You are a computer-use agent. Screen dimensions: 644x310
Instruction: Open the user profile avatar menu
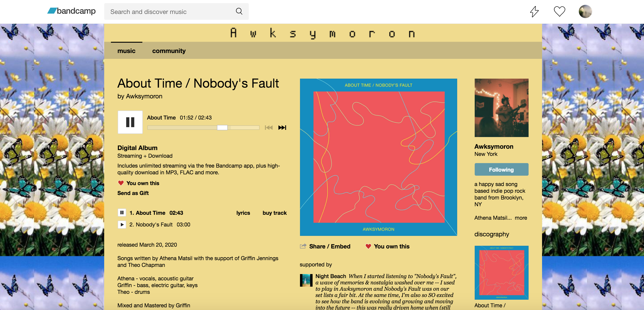coord(585,11)
